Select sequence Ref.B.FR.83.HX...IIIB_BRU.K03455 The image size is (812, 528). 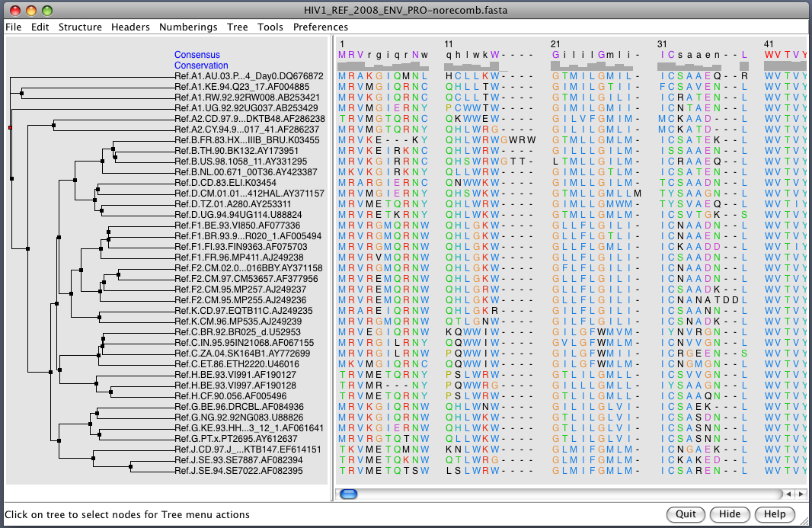tap(247, 140)
